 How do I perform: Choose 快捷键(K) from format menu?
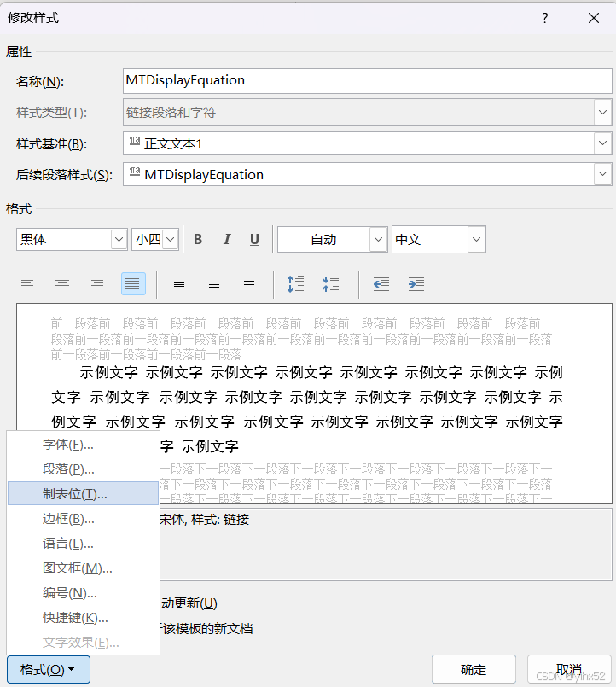click(84, 618)
